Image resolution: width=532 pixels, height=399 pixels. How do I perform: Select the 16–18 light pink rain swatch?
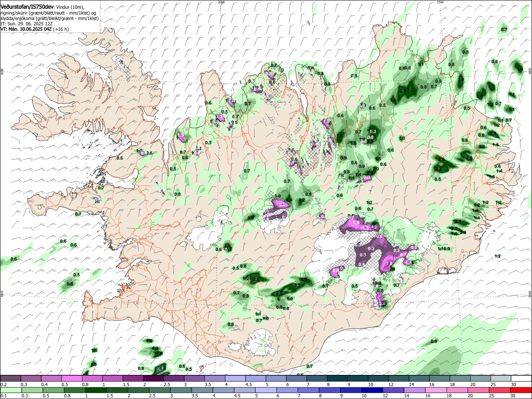tap(436, 390)
